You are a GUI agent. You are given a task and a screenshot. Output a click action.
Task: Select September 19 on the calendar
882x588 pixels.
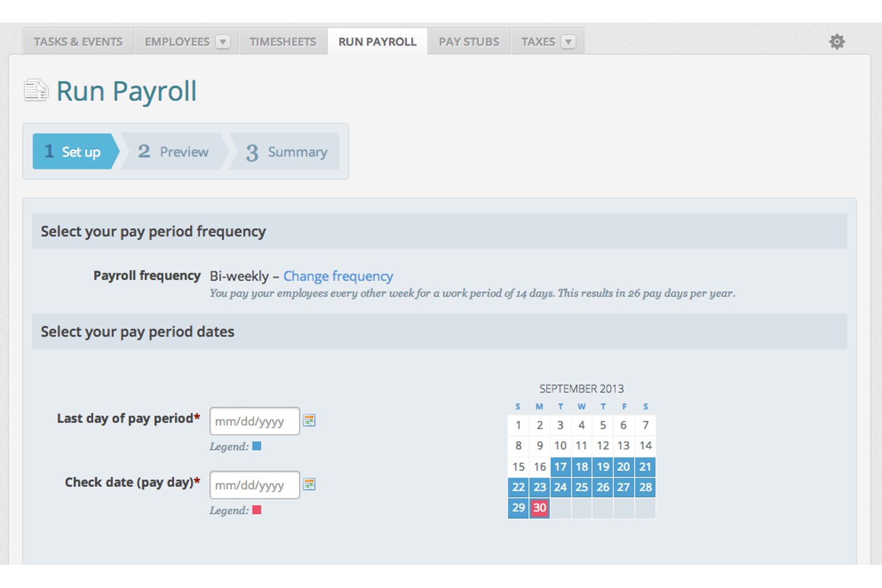[x=603, y=466]
